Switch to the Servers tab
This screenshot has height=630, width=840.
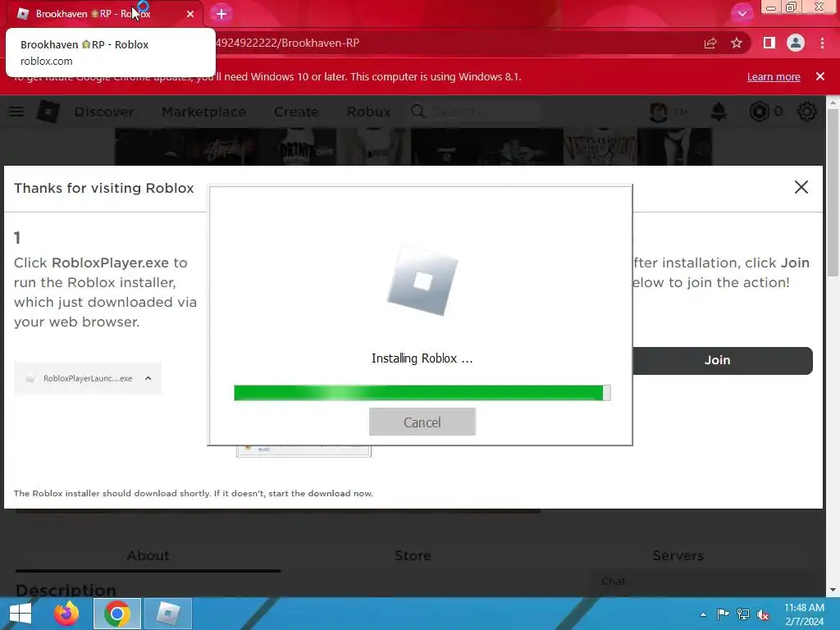tap(678, 555)
